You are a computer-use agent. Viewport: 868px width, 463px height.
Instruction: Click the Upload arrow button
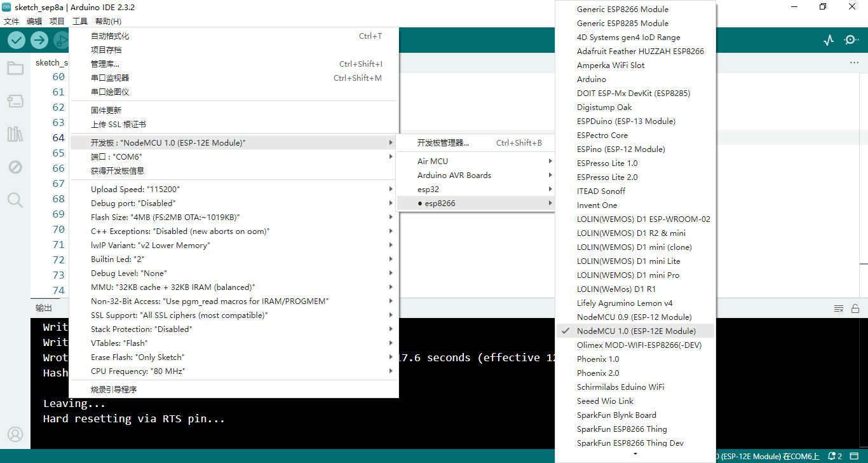[x=39, y=40]
